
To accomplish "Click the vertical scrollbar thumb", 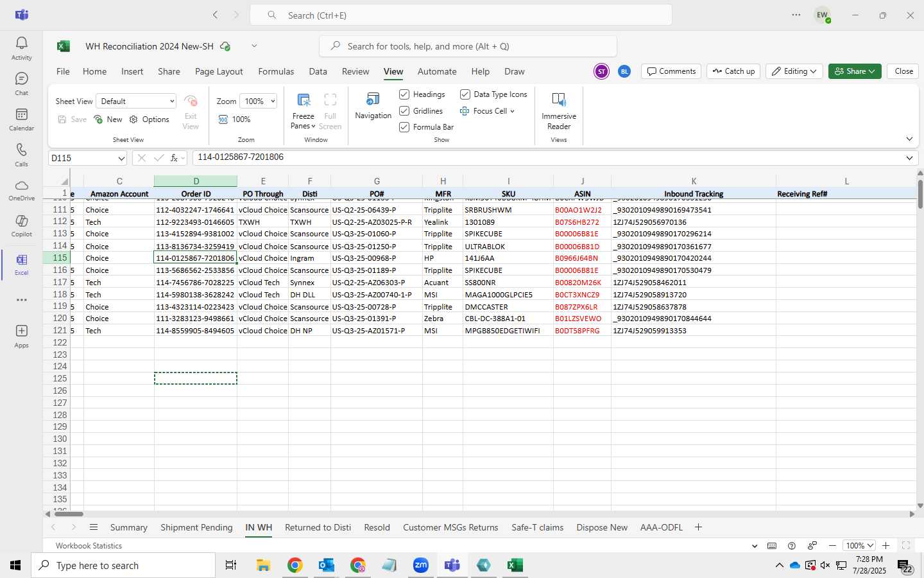I will (920, 194).
